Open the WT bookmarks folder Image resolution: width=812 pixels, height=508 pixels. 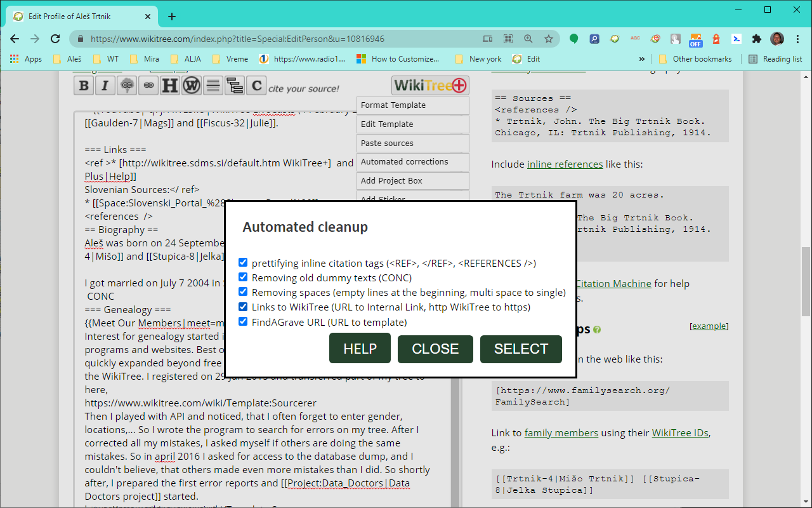[x=105, y=59]
